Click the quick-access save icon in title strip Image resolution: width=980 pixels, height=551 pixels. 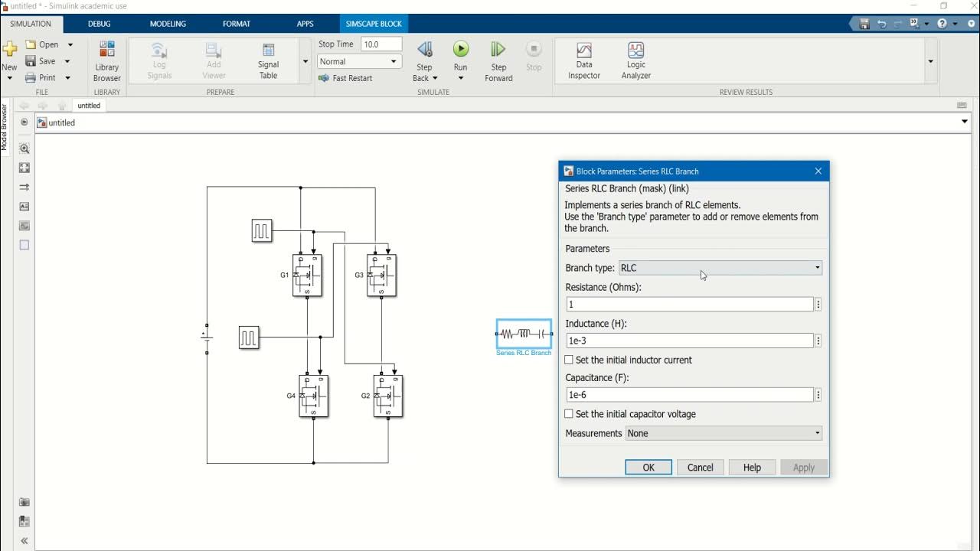[x=864, y=24]
